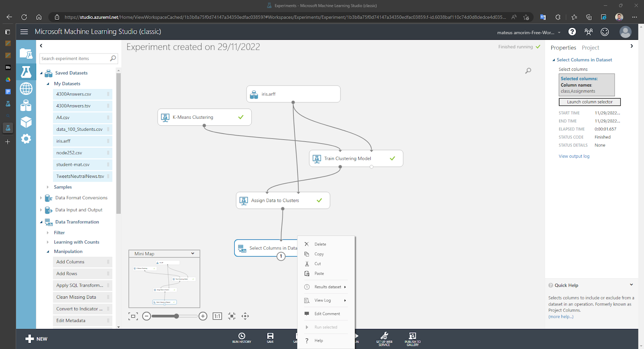Click the Mini Map preview thumbnail
The width and height of the screenshot is (644, 349).
coord(164,282)
